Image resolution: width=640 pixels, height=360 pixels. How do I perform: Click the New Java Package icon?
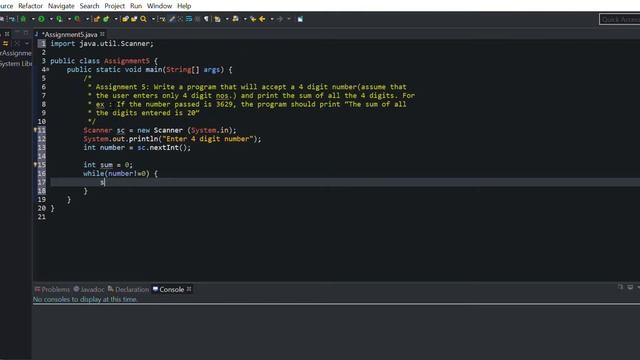[96, 19]
